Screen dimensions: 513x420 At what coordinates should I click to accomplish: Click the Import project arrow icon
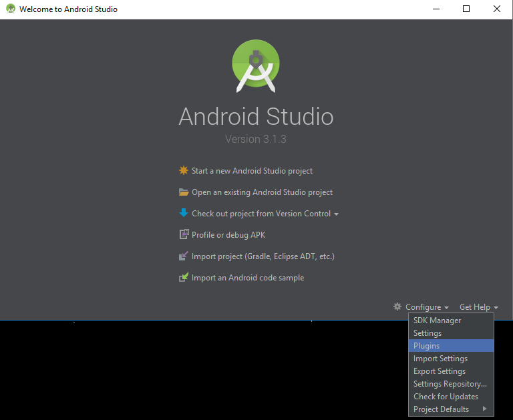pyautogui.click(x=184, y=256)
